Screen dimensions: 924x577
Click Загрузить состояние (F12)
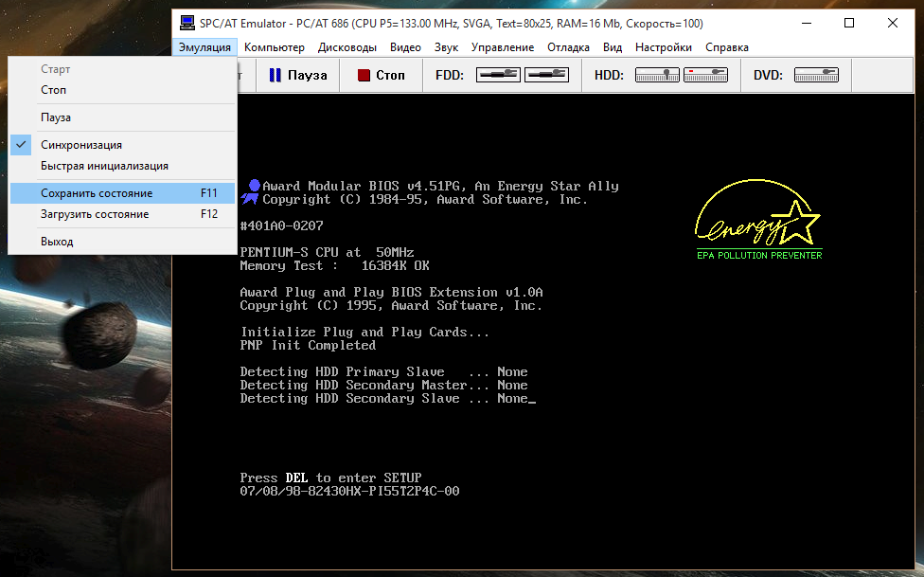[x=122, y=214]
